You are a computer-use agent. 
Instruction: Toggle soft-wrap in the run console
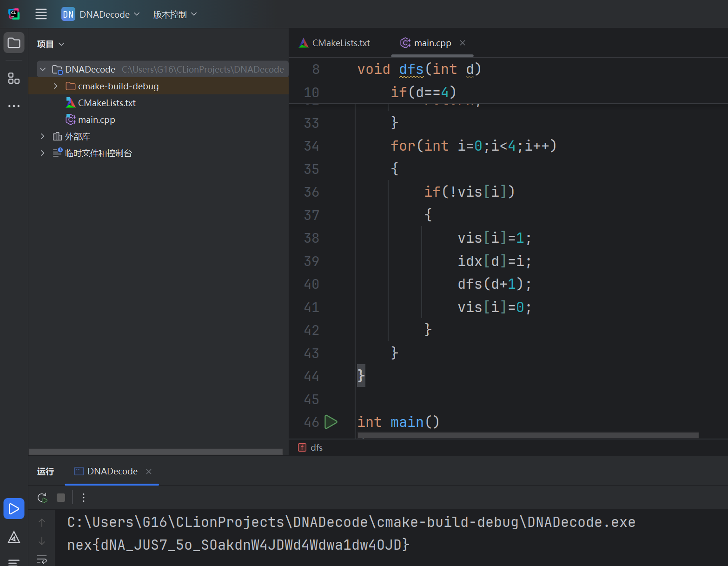point(42,559)
